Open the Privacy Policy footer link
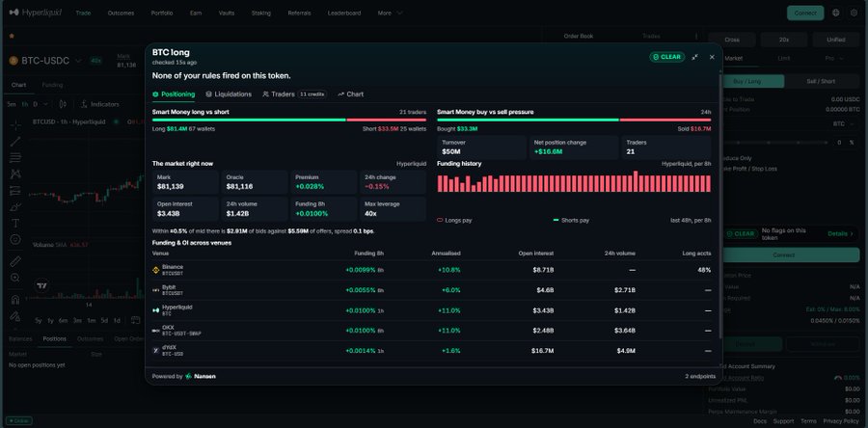 (x=841, y=421)
